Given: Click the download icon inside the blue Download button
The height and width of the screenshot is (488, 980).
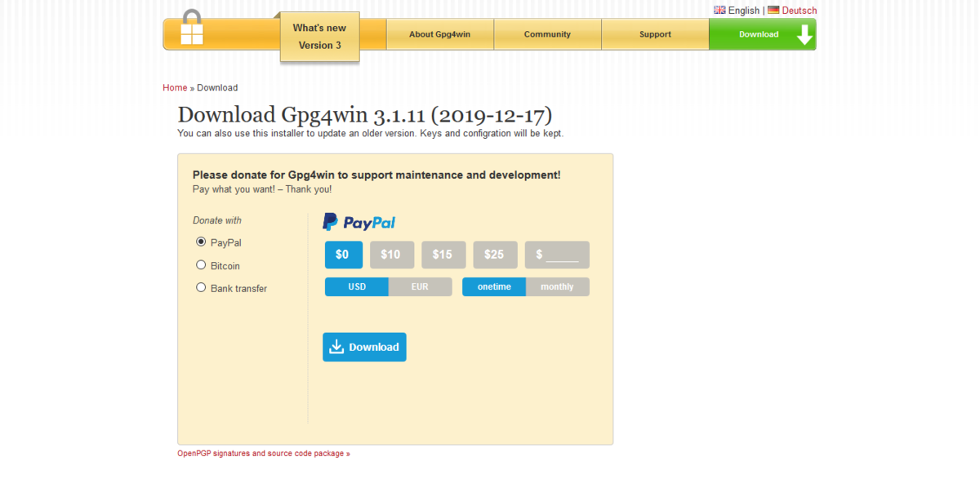Looking at the screenshot, I should [337, 347].
